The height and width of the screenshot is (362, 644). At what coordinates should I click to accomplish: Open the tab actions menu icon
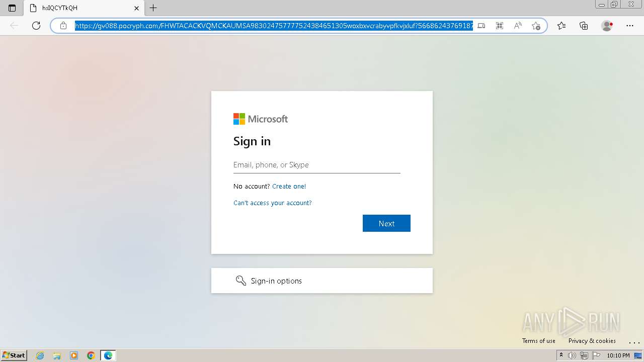coord(12,8)
